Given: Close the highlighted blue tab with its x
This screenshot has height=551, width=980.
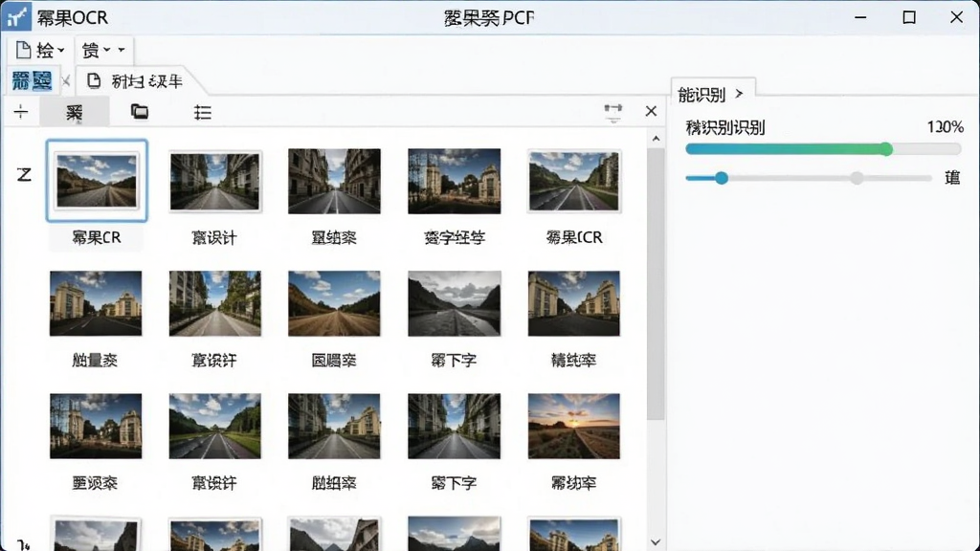Looking at the screenshot, I should [66, 81].
